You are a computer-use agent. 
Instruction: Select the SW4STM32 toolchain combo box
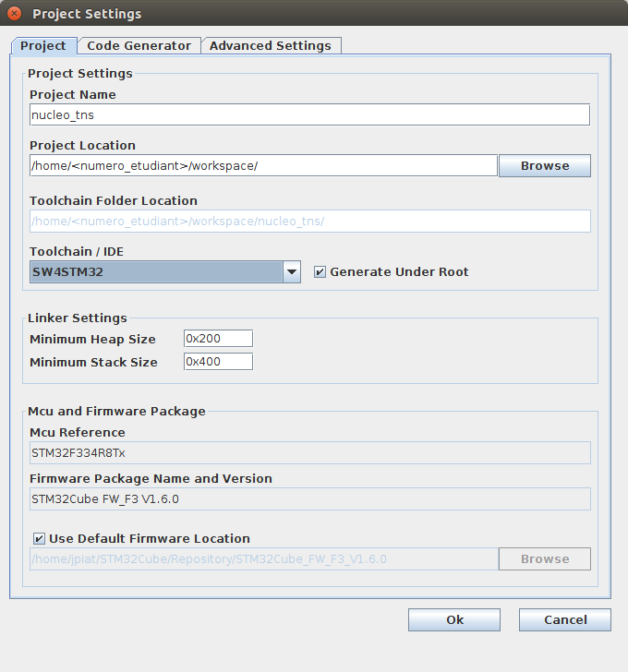155,271
